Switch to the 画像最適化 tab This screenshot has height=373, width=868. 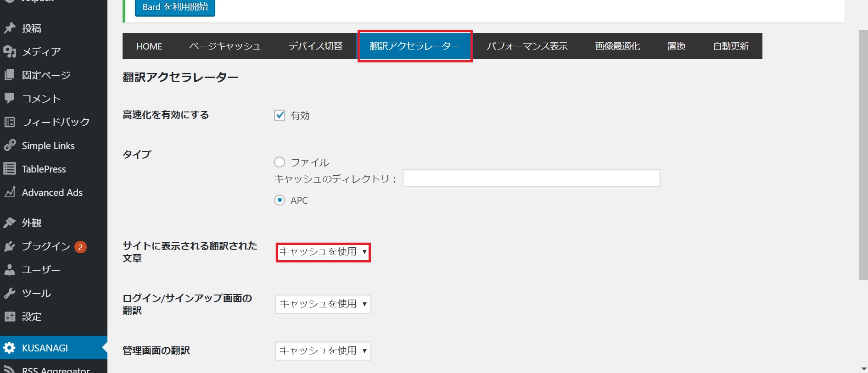tap(617, 46)
